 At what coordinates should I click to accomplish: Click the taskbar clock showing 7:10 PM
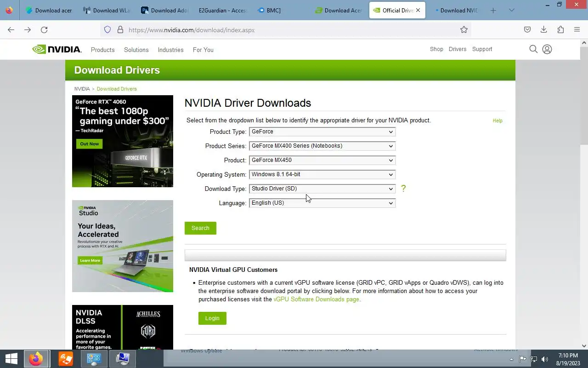[568, 359]
